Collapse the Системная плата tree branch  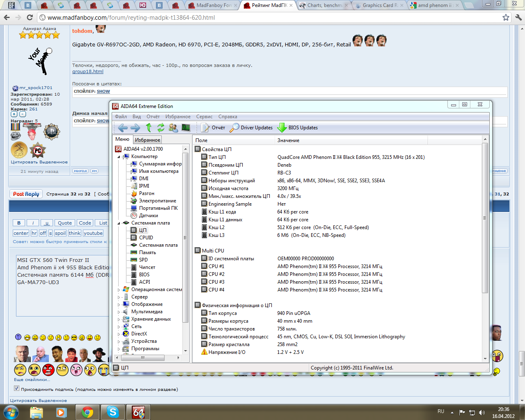119,223
